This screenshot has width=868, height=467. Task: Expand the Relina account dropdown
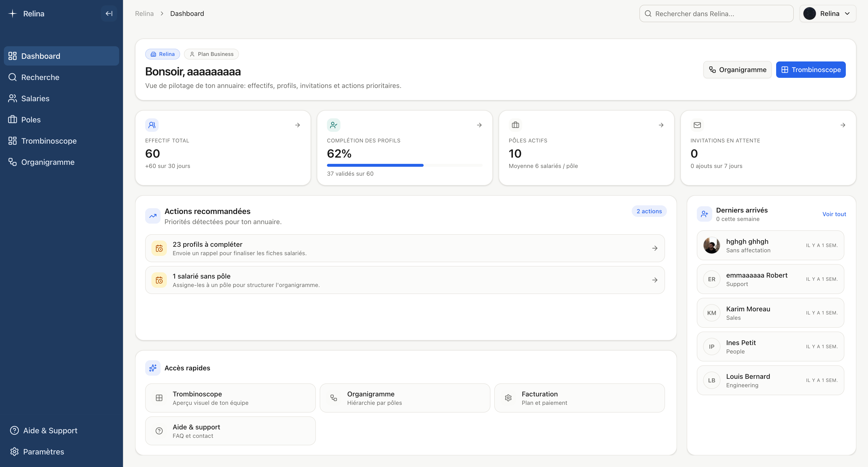(827, 13)
